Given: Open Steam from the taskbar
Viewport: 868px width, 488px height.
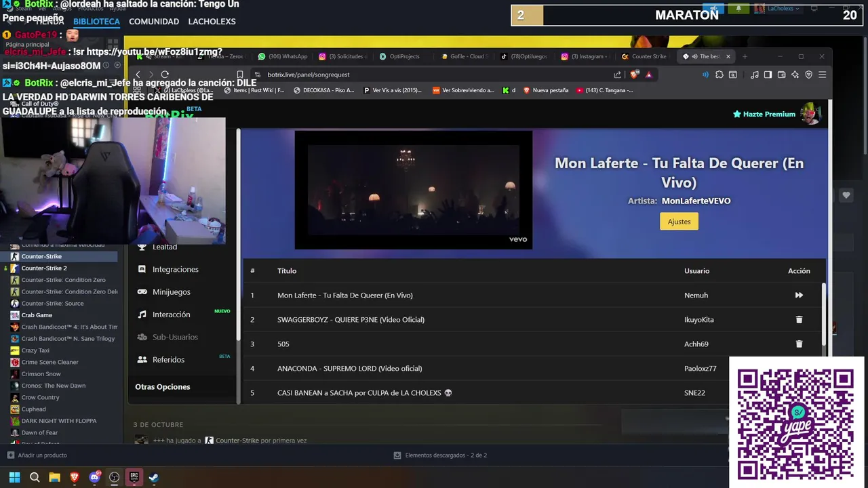Looking at the screenshot, I should click(x=154, y=477).
